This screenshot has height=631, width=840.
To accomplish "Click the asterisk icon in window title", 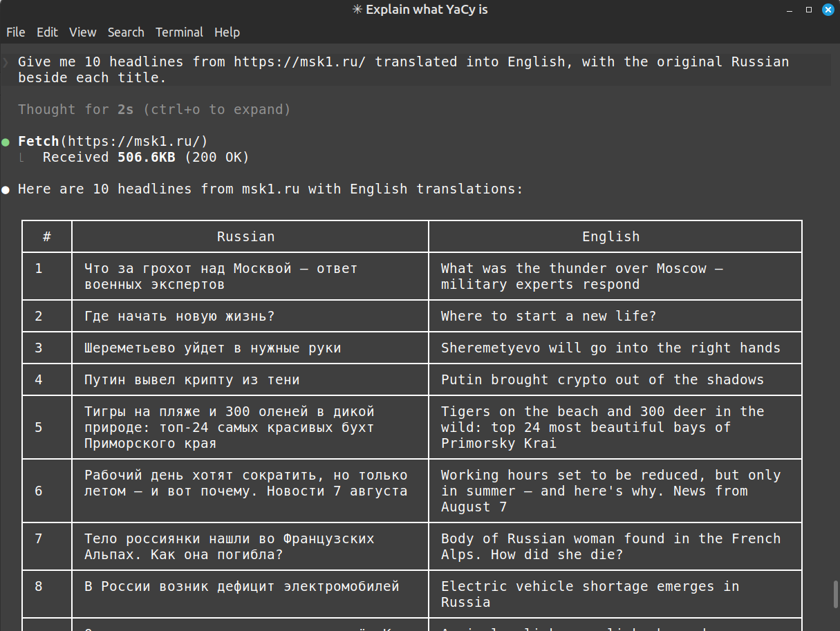I will pyautogui.click(x=357, y=10).
